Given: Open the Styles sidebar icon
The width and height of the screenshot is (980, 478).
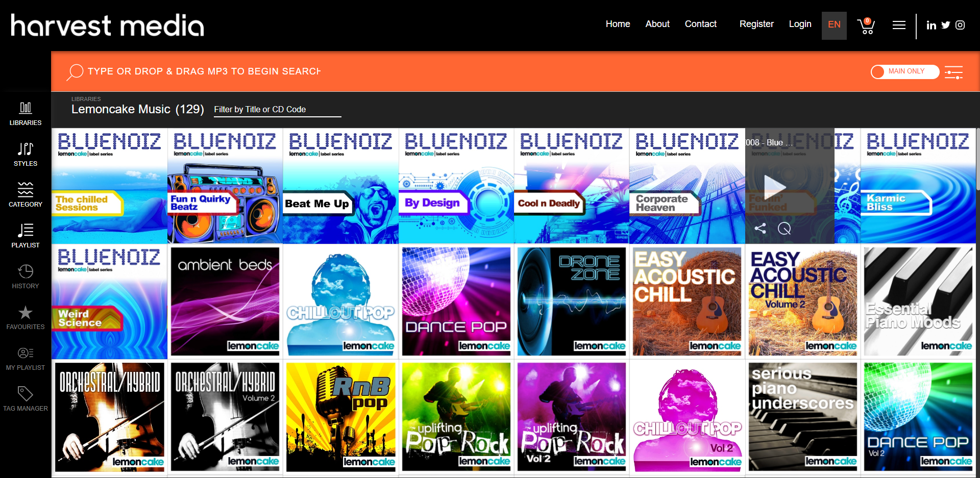Looking at the screenshot, I should tap(26, 148).
